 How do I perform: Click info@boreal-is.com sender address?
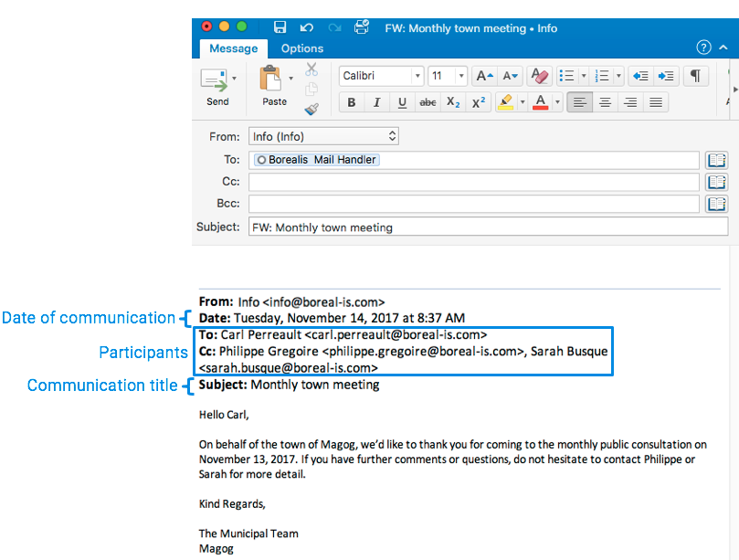[323, 302]
